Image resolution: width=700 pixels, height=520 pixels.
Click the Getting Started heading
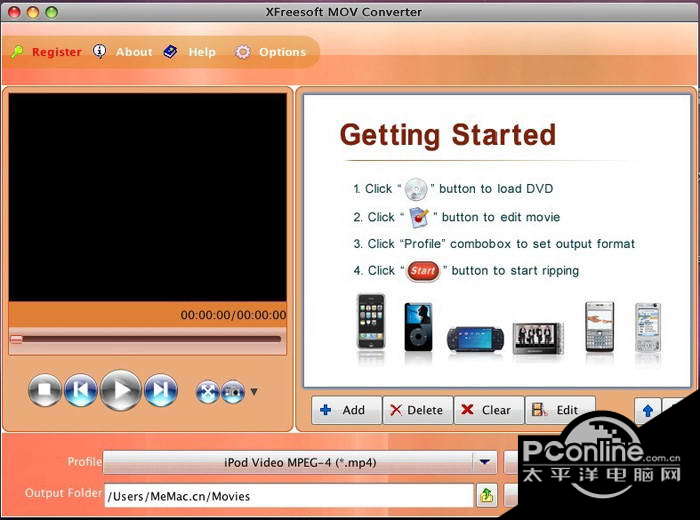tap(448, 135)
